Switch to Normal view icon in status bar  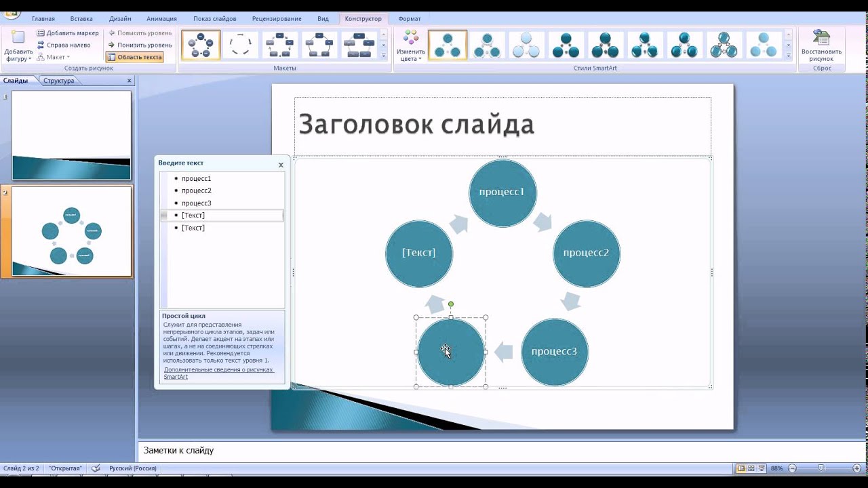coord(741,468)
